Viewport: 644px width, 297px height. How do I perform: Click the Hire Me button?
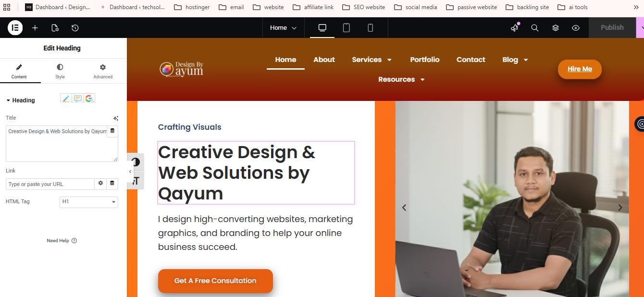pos(580,69)
